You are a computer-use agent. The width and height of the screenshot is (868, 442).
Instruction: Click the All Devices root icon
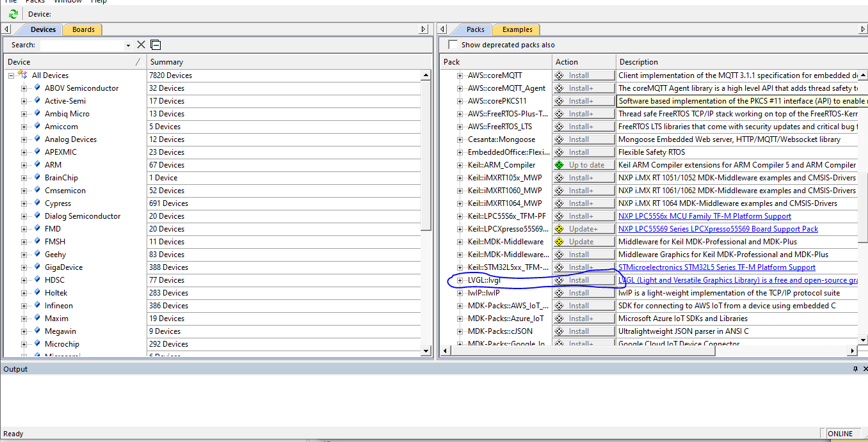click(23, 75)
